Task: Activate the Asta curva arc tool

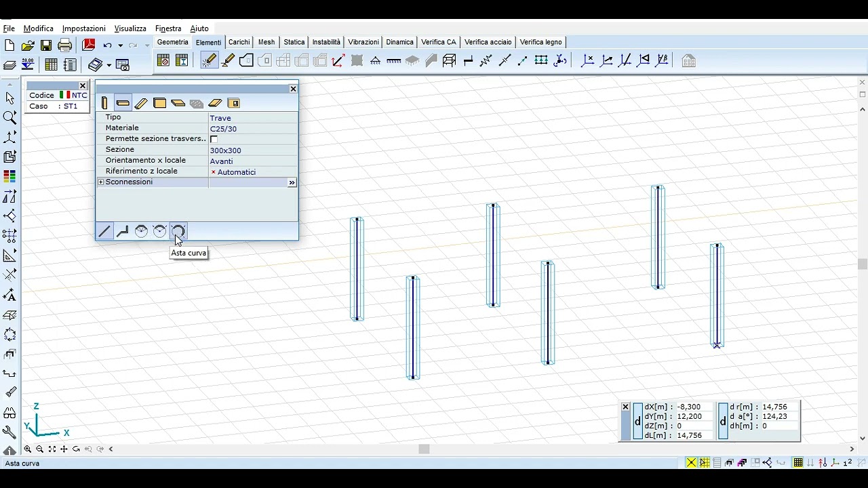Action: [x=178, y=231]
